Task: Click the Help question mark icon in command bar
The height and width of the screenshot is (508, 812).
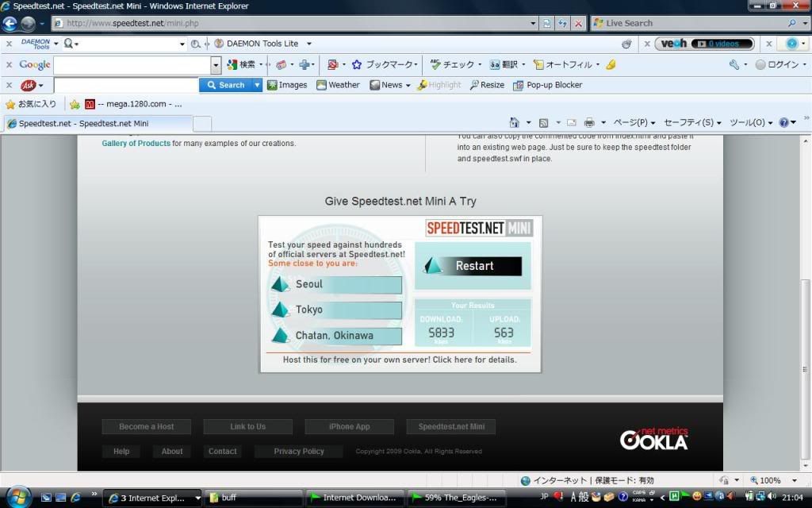Action: [x=784, y=123]
